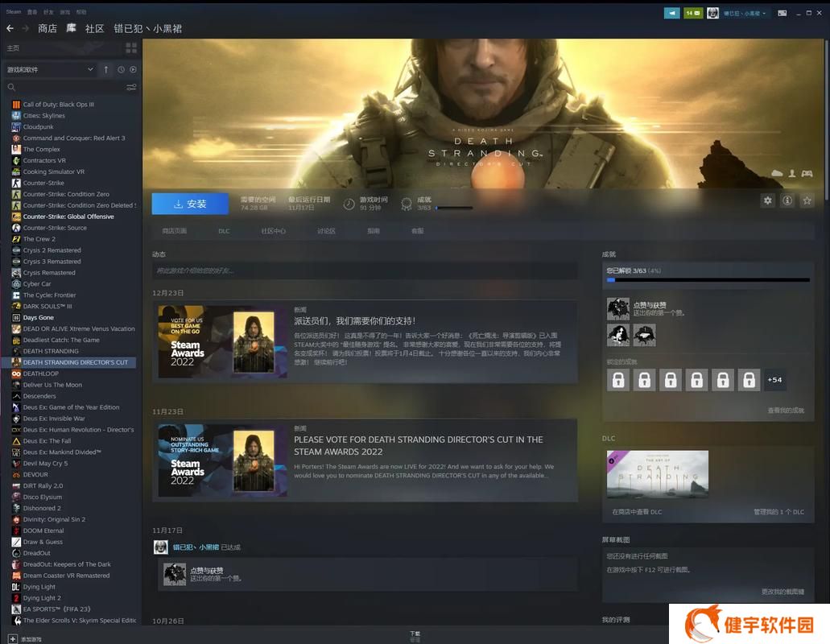Image resolution: width=830 pixels, height=644 pixels.
Task: Add game to favorites star icon
Action: 807,200
